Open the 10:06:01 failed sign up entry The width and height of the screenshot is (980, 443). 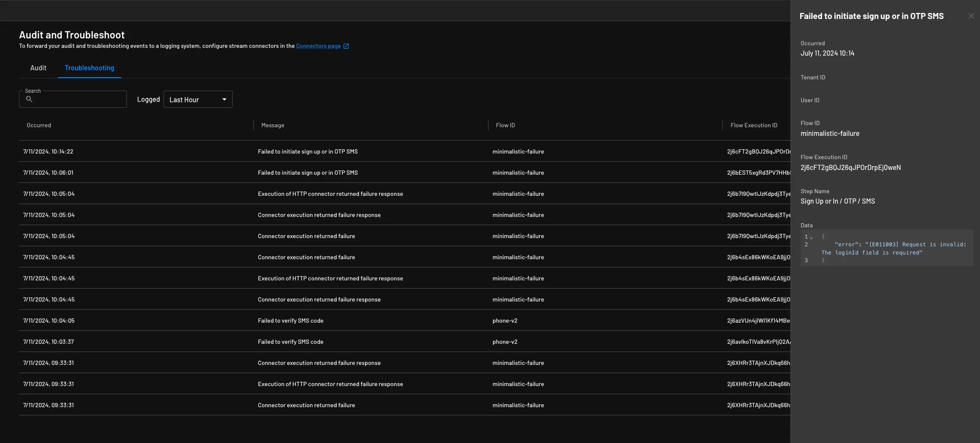(307, 172)
